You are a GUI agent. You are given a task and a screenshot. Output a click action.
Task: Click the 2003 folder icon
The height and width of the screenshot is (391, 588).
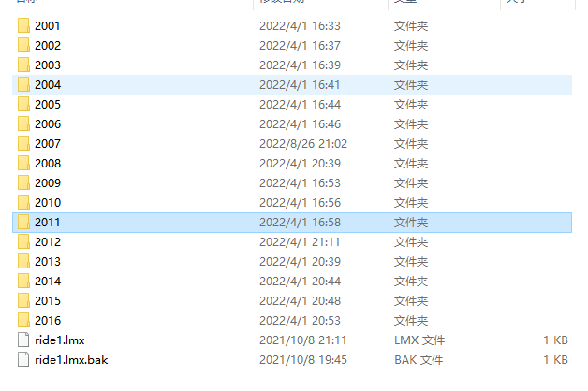click(23, 65)
